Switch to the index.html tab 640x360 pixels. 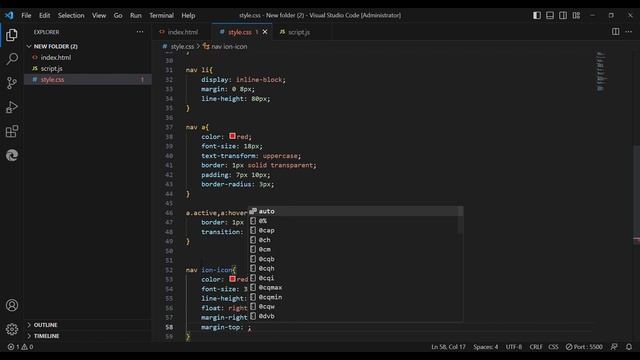pos(182,32)
